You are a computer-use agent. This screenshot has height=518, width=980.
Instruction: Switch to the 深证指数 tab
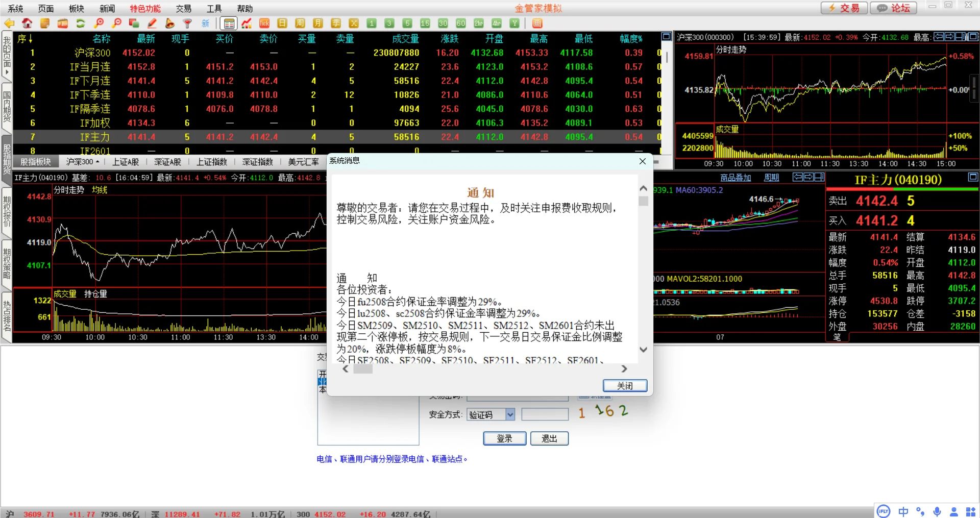[x=258, y=162]
